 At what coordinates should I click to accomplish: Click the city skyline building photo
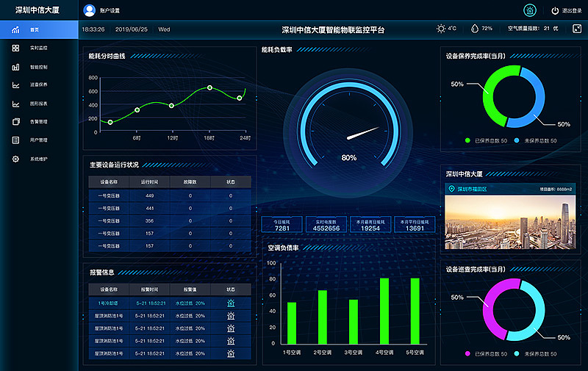(x=510, y=222)
